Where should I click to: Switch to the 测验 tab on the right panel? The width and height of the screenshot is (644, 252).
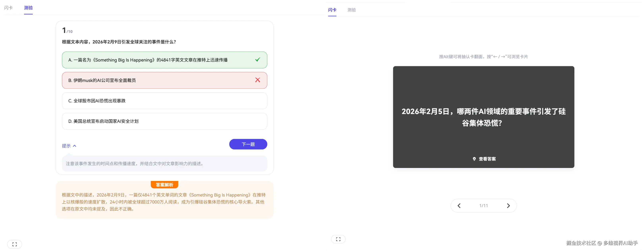click(352, 10)
